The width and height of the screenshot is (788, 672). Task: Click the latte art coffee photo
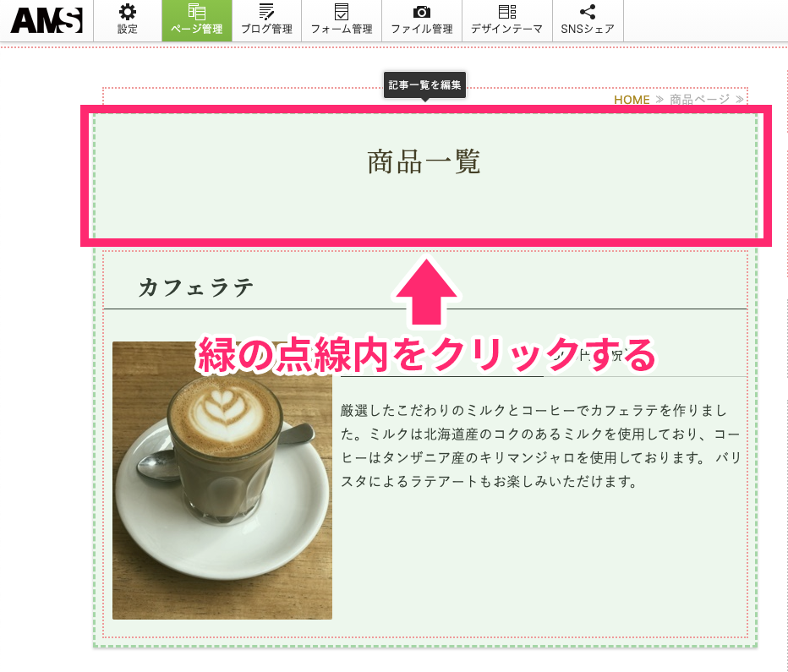point(222,480)
